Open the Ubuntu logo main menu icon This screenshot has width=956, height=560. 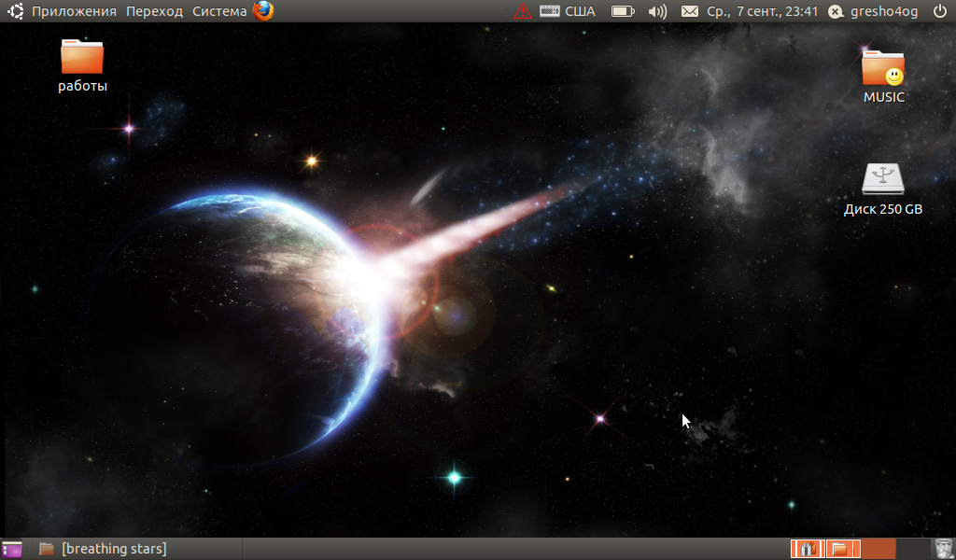15,11
